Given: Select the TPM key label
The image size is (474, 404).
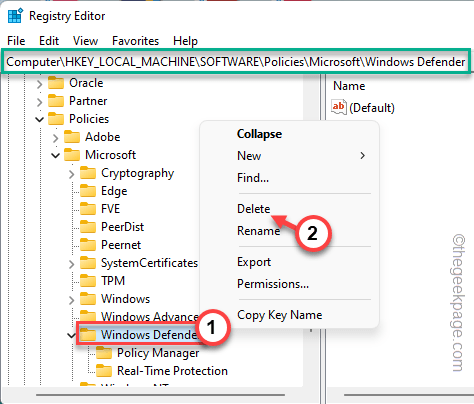Looking at the screenshot, I should tap(113, 281).
